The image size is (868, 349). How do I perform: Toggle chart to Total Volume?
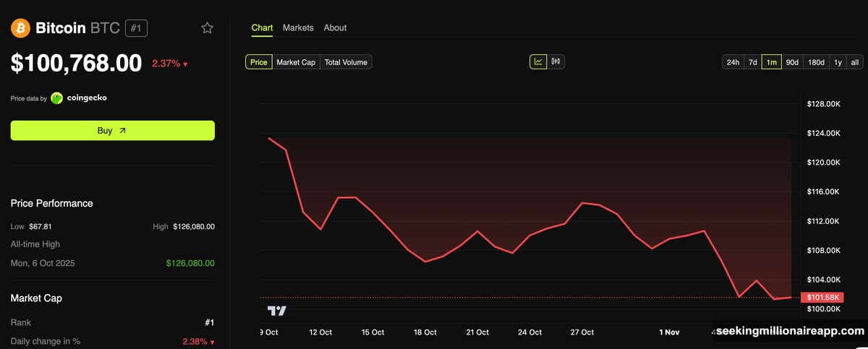[346, 62]
